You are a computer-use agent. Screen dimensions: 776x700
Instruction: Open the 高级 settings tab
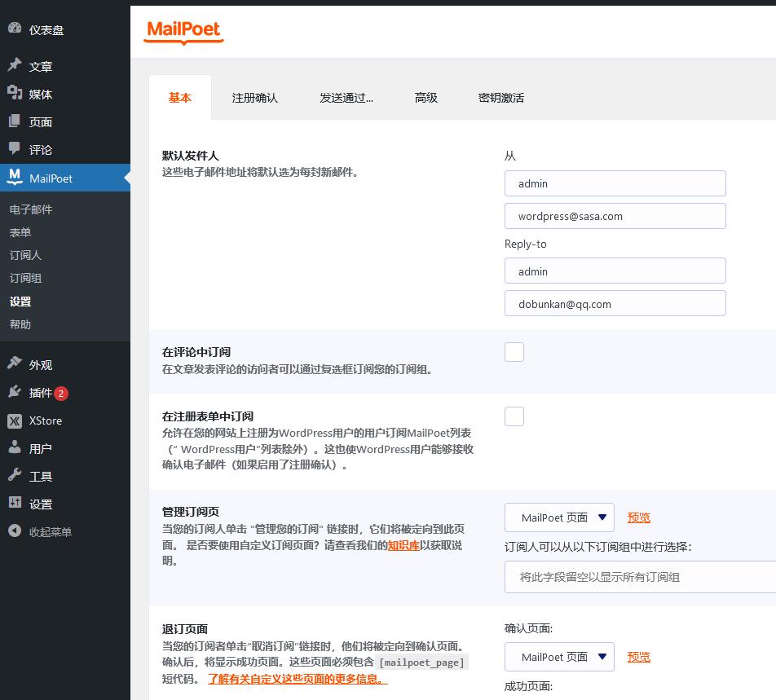(x=426, y=98)
